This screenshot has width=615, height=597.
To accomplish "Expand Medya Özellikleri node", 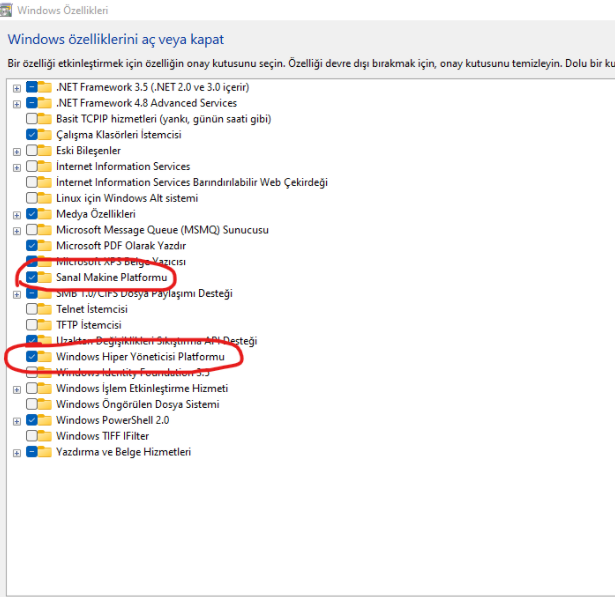I will tap(16, 215).
